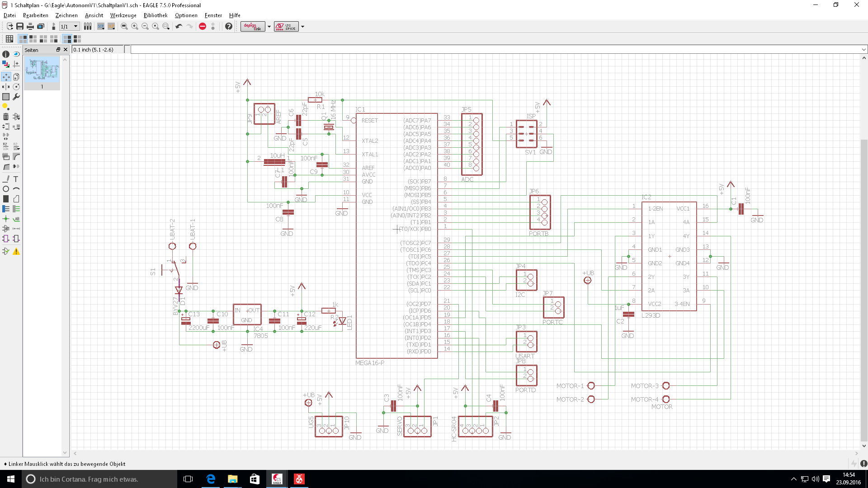Select the Rectangle tool
Screen dimensions: 868x488
pos(6,199)
